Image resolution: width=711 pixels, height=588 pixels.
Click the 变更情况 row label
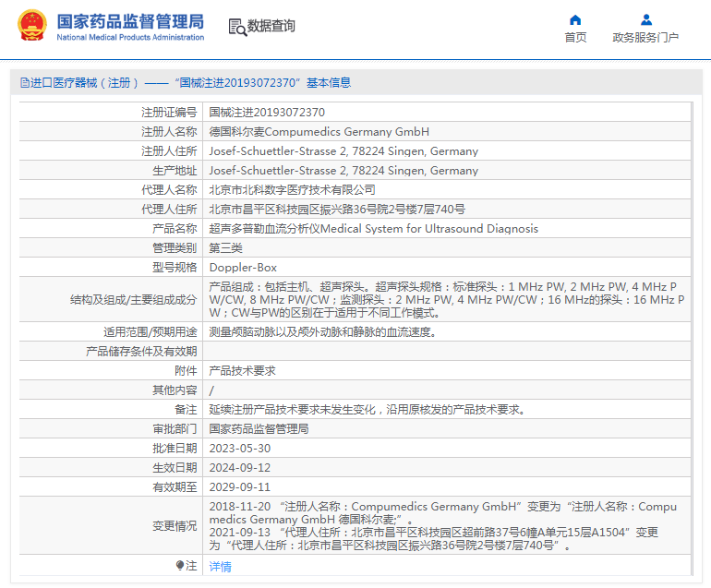[x=175, y=526]
